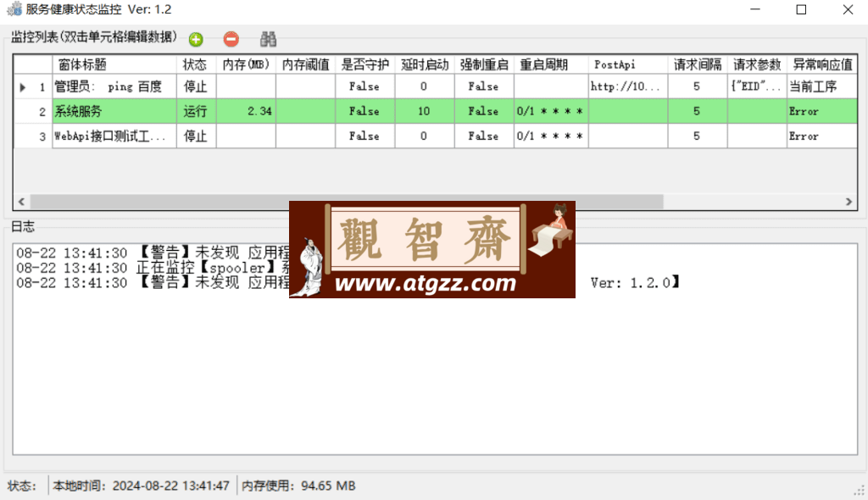Click the app icon in the title bar
Screen dimensions: 868x500
pyautogui.click(x=14, y=9)
